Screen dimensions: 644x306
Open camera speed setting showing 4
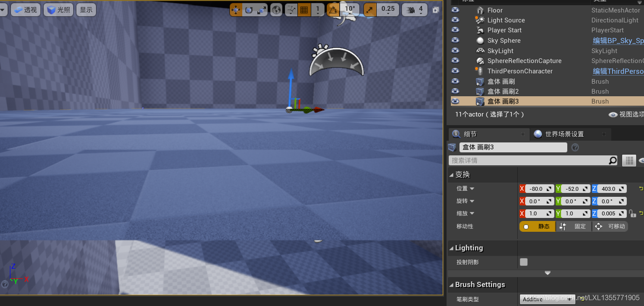coord(415,9)
